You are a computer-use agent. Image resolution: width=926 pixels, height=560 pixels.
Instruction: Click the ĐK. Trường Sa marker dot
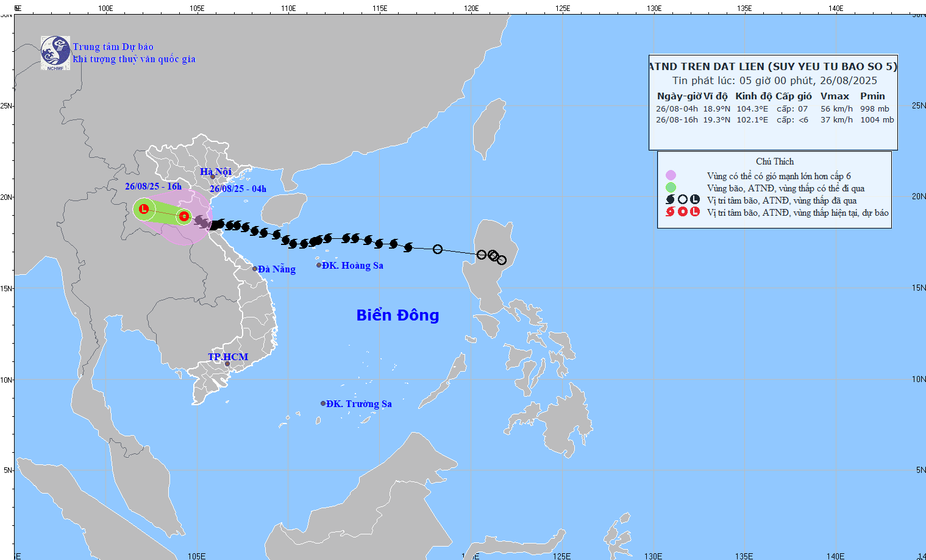[322, 402]
